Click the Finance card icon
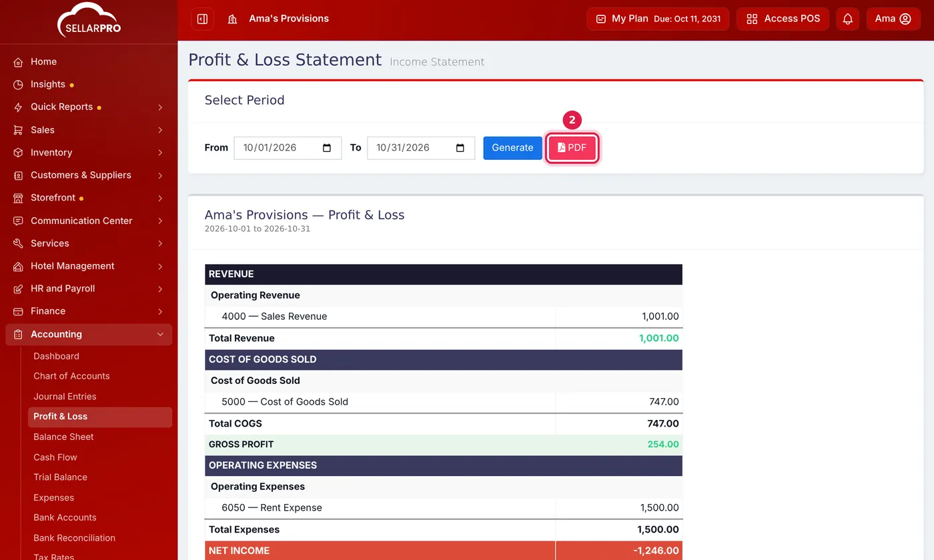The width and height of the screenshot is (934, 560). click(18, 311)
